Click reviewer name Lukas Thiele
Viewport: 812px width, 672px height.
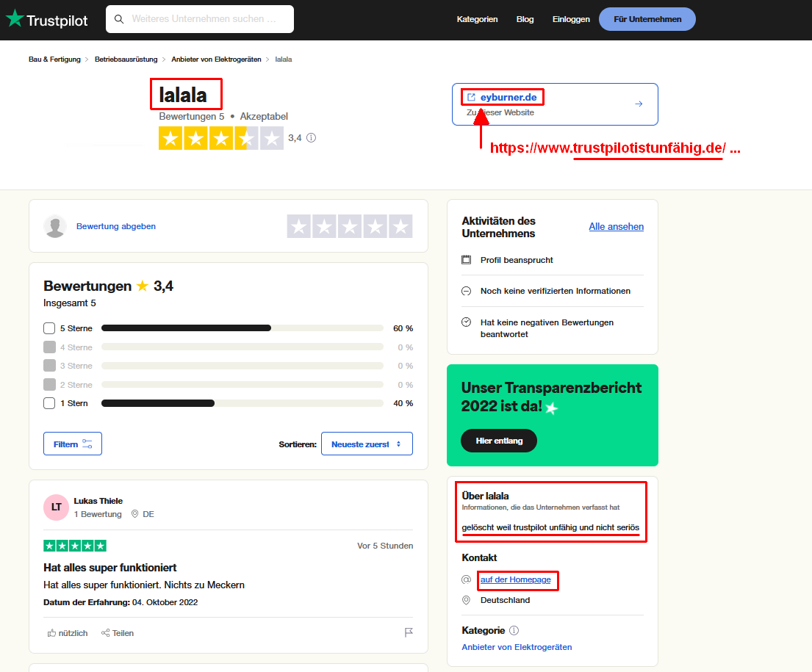tap(98, 501)
